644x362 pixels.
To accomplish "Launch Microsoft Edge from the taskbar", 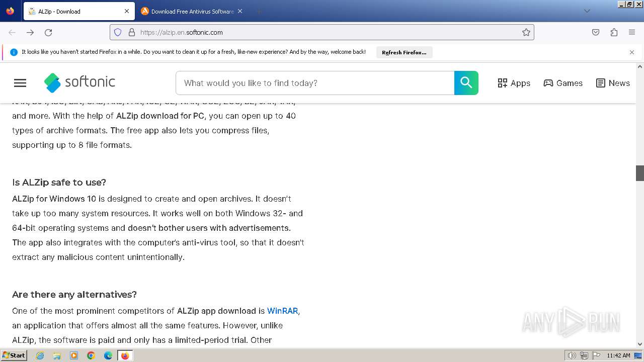I will pyautogui.click(x=108, y=355).
